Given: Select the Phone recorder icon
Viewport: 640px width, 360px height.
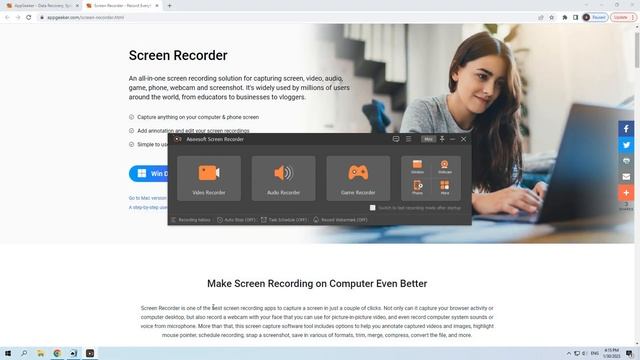Looking at the screenshot, I should [x=417, y=187].
